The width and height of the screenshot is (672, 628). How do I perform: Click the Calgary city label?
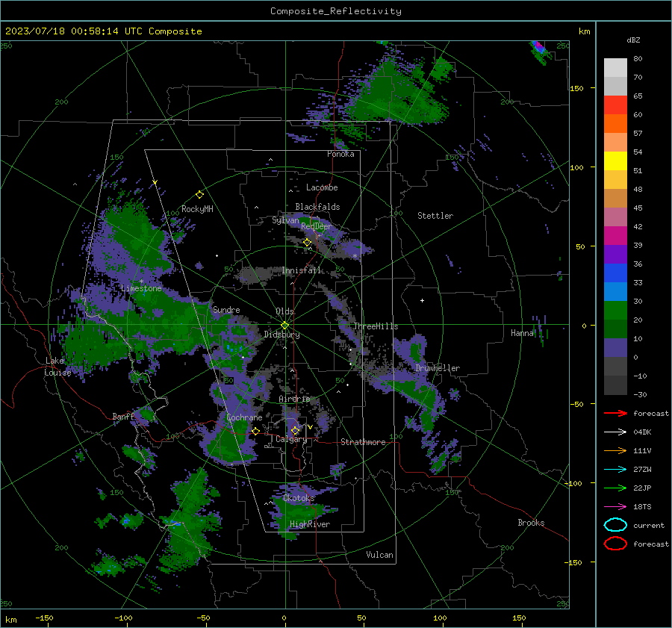pos(291,439)
